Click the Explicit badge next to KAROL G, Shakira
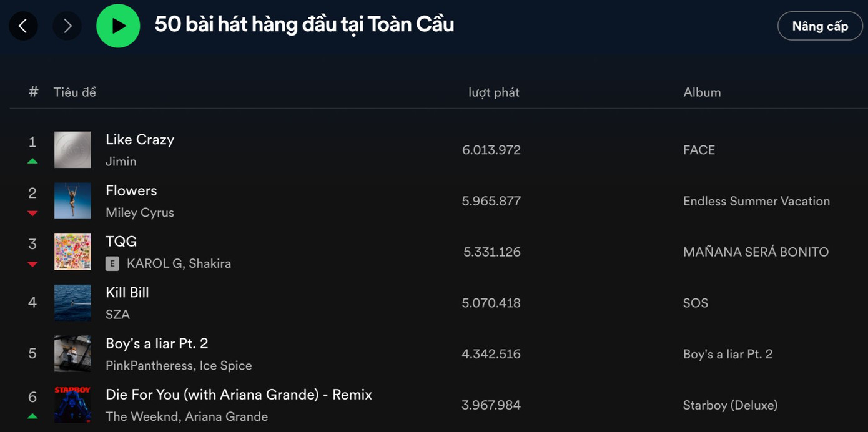Viewport: 868px width, 432px height. (112, 263)
